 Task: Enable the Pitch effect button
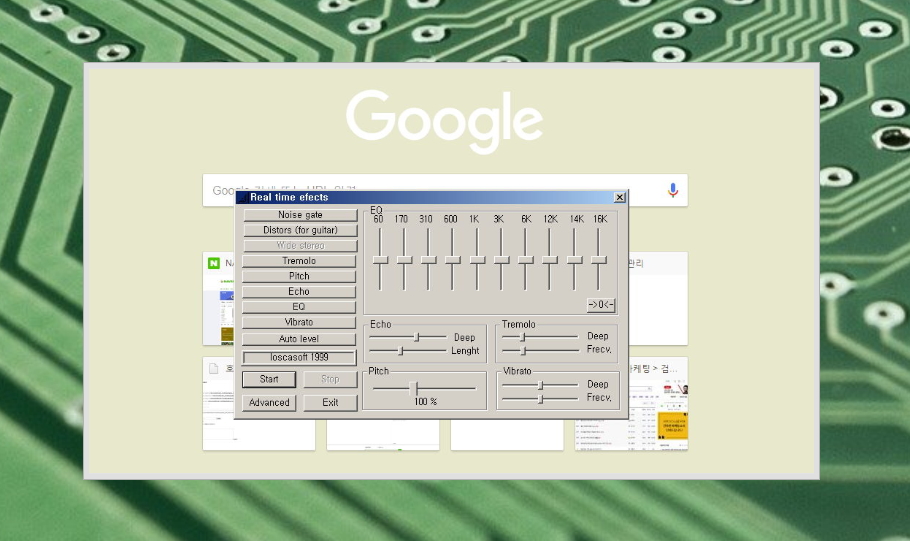point(299,276)
